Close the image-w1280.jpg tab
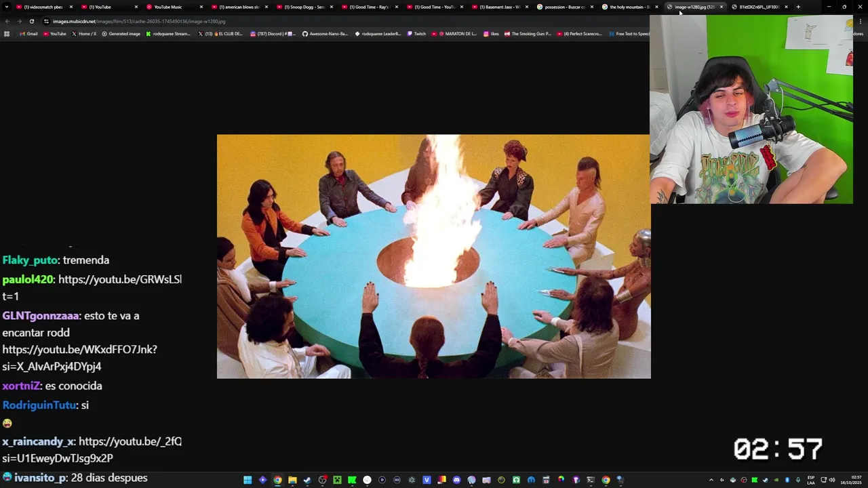Viewport: 868px width, 488px height. coord(722,7)
